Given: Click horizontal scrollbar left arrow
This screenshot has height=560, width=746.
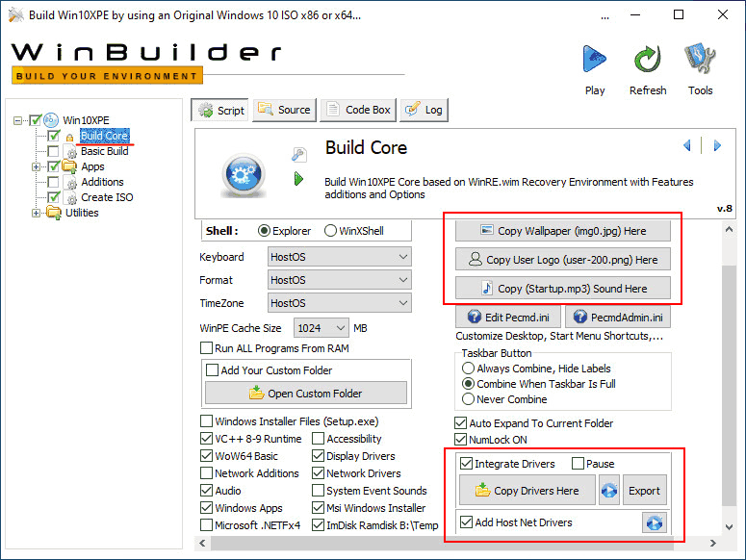Looking at the screenshot, I should [203, 543].
